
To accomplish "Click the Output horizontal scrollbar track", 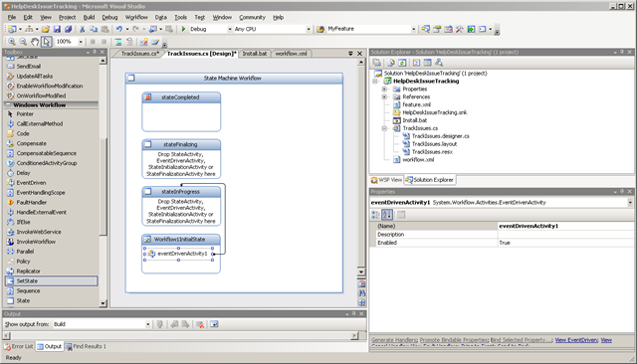I will point(181,335).
